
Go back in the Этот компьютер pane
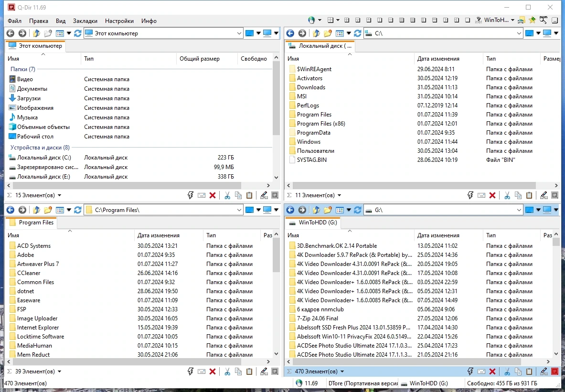pyautogui.click(x=11, y=33)
